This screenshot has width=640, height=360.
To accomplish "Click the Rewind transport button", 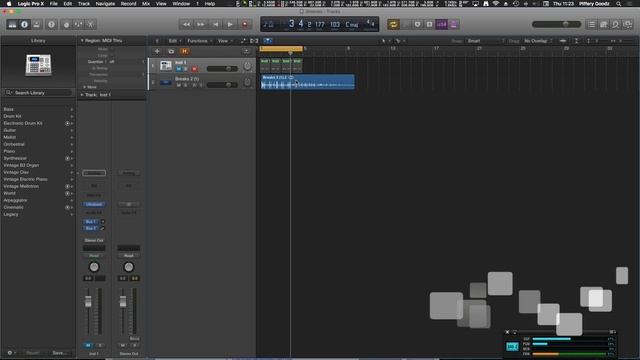I will pyautogui.click(x=186, y=24).
